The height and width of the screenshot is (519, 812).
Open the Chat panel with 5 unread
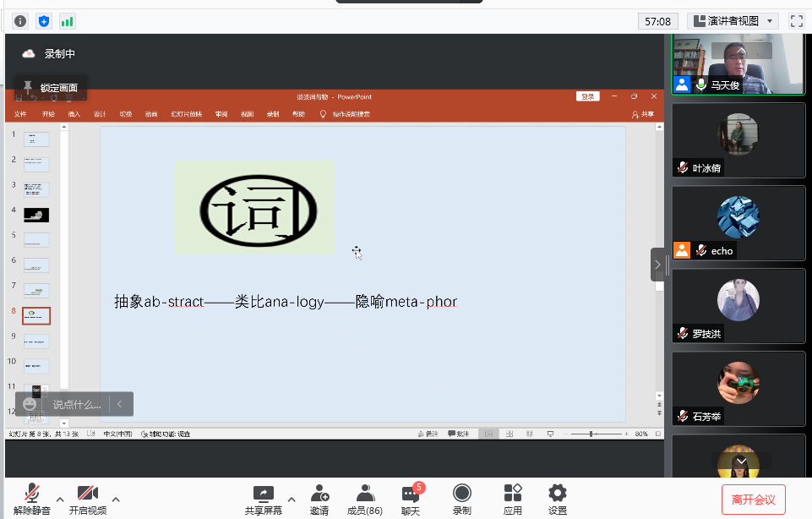click(411, 494)
